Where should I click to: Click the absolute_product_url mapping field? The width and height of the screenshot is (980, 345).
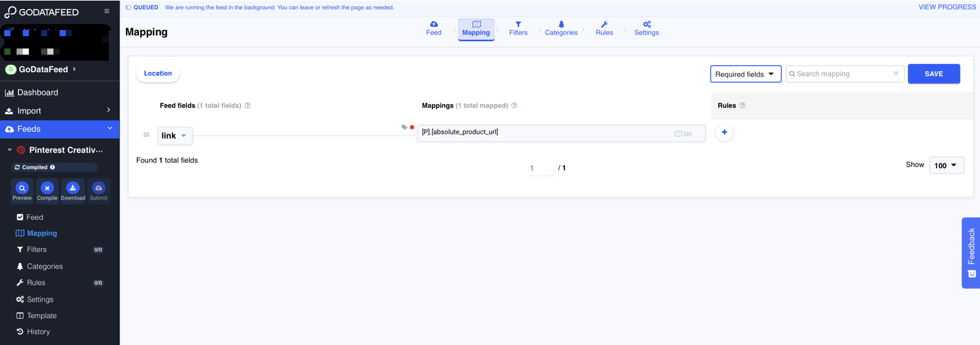click(x=561, y=133)
